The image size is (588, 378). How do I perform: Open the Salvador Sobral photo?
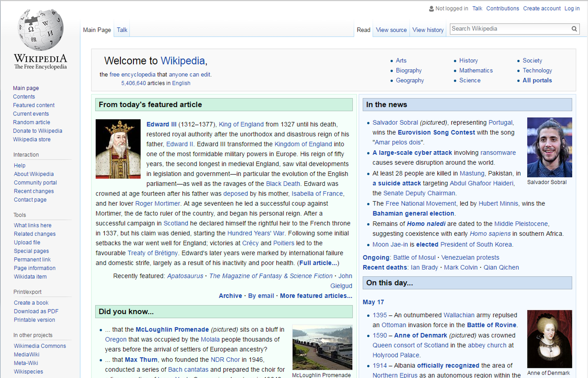pos(549,147)
